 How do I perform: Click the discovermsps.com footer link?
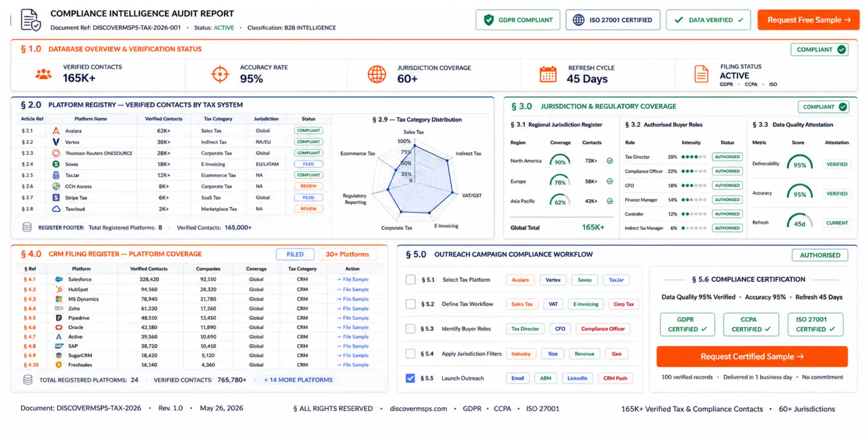(418, 408)
